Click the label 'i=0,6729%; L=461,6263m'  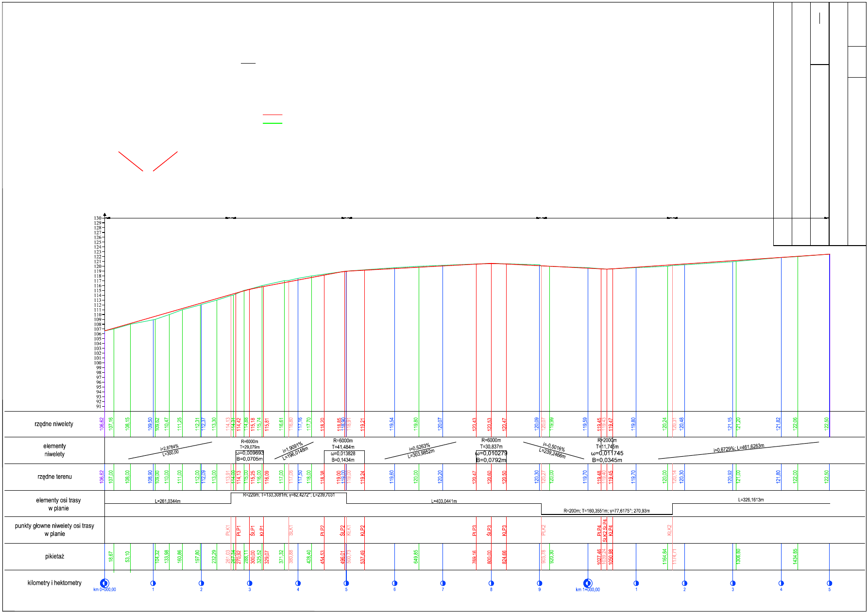pyautogui.click(x=738, y=448)
